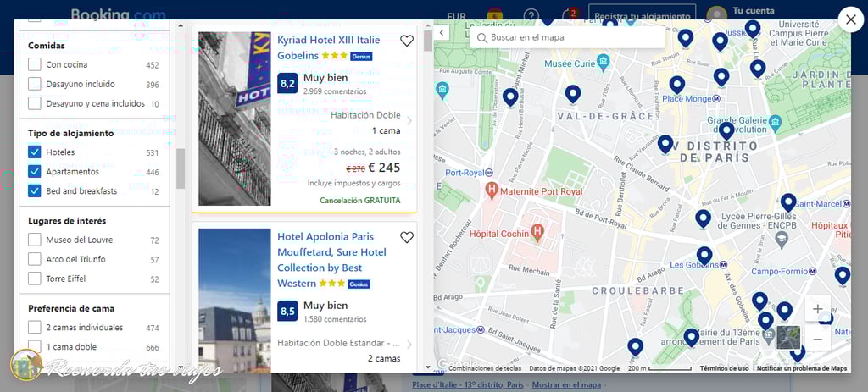Uncheck the Apartamentos filter
Screen dimensions: 868x392
pos(34,171)
